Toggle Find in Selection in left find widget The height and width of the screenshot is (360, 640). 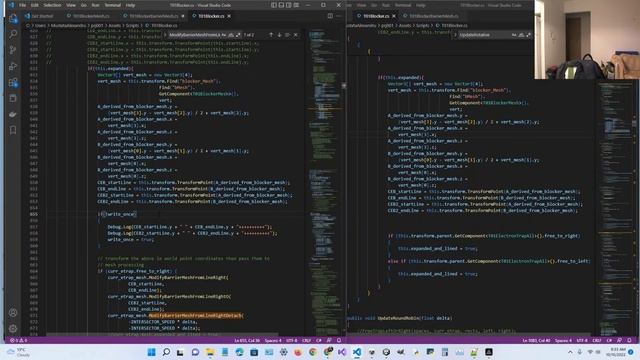pyautogui.click(x=287, y=35)
